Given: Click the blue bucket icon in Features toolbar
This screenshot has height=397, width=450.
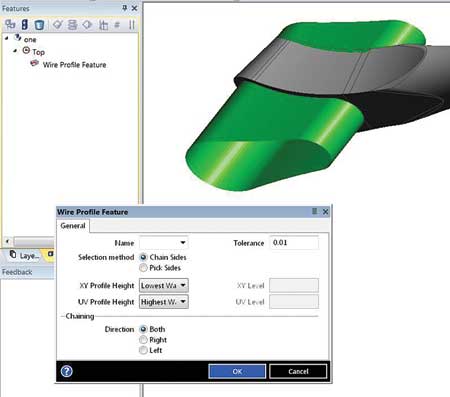Looking at the screenshot, I should 39,25.
